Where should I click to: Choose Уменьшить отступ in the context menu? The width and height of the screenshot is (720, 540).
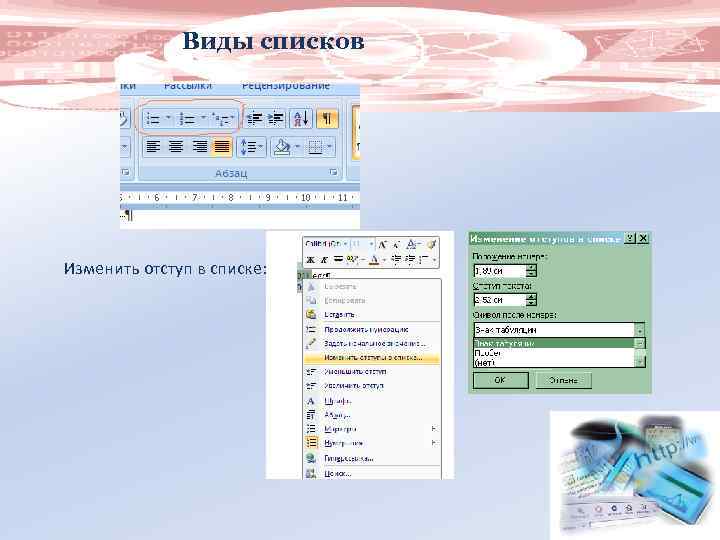(372, 372)
